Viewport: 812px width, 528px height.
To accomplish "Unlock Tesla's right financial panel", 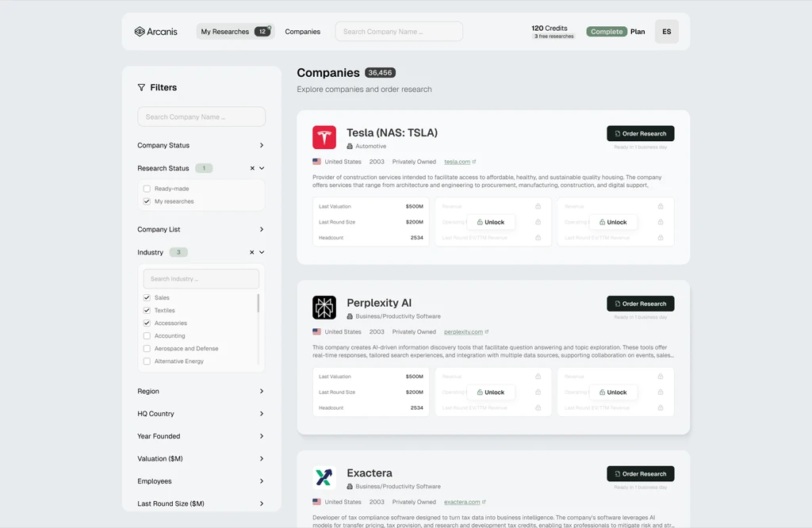I will point(613,222).
